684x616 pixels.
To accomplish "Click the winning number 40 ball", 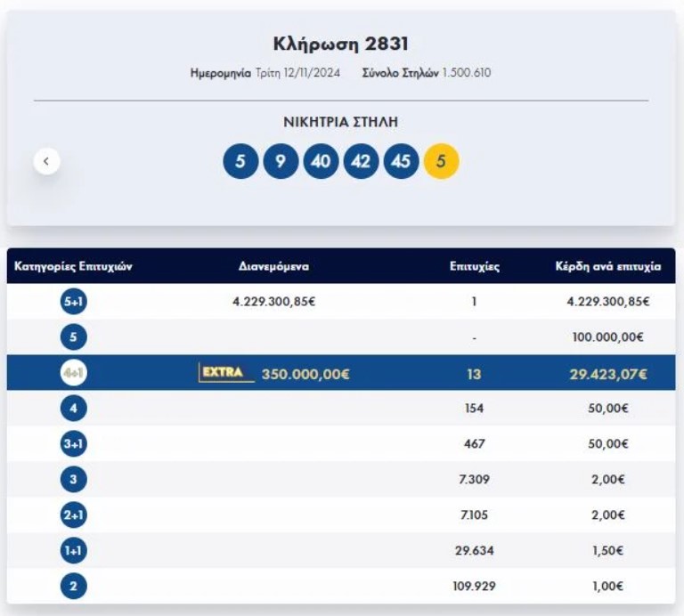I will click(x=321, y=161).
